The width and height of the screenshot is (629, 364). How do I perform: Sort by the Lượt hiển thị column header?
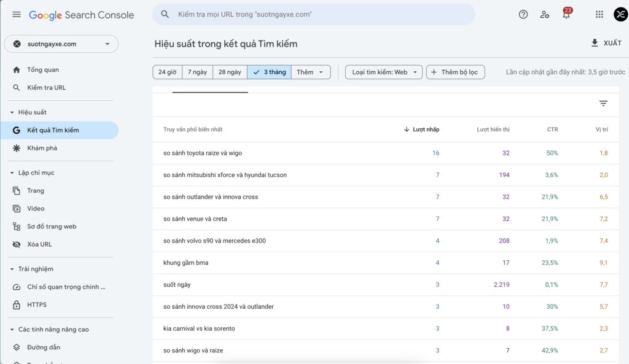coord(493,130)
